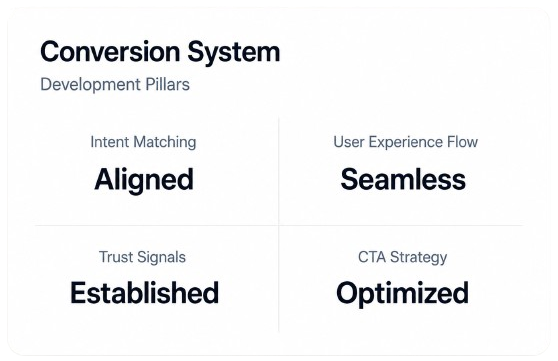The width and height of the screenshot is (558, 361).
Task: Click the word "Conversion" in the title
Action: (110, 52)
